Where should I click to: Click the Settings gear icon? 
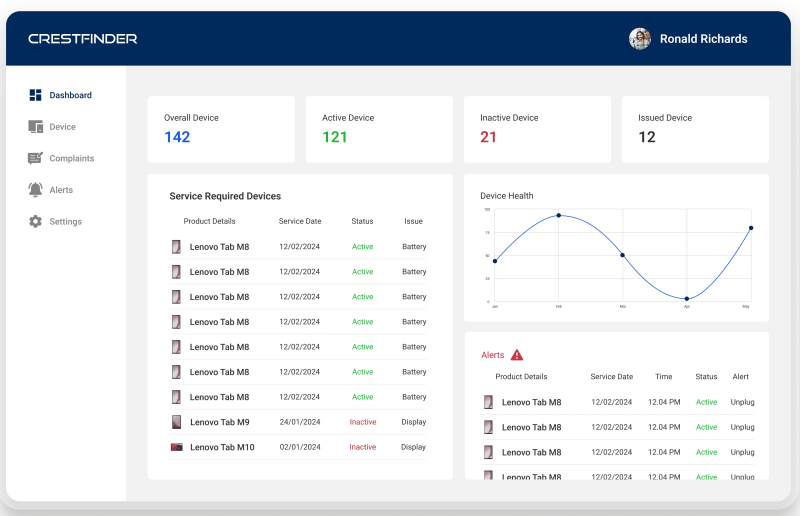[35, 222]
